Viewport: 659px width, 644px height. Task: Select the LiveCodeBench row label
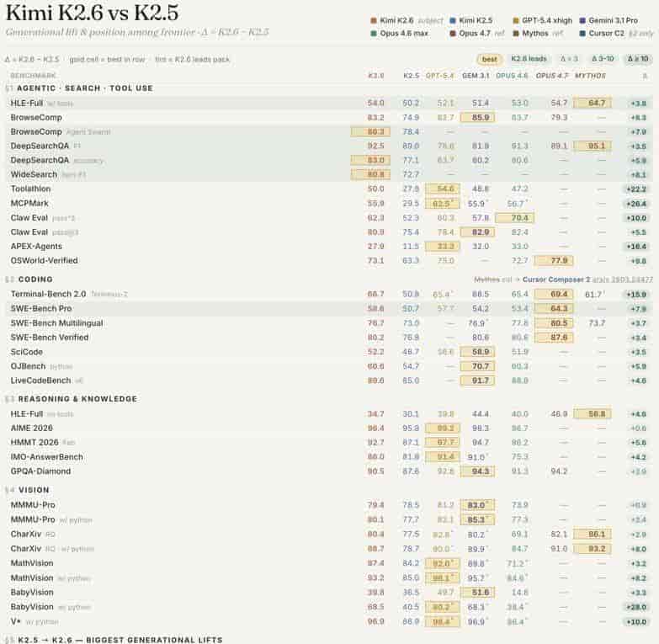[x=40, y=381]
